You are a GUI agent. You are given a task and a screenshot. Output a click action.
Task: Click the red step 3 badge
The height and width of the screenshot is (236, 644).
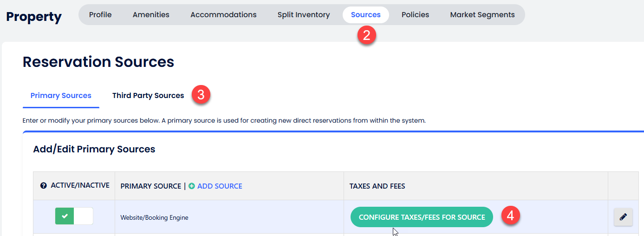point(201,95)
